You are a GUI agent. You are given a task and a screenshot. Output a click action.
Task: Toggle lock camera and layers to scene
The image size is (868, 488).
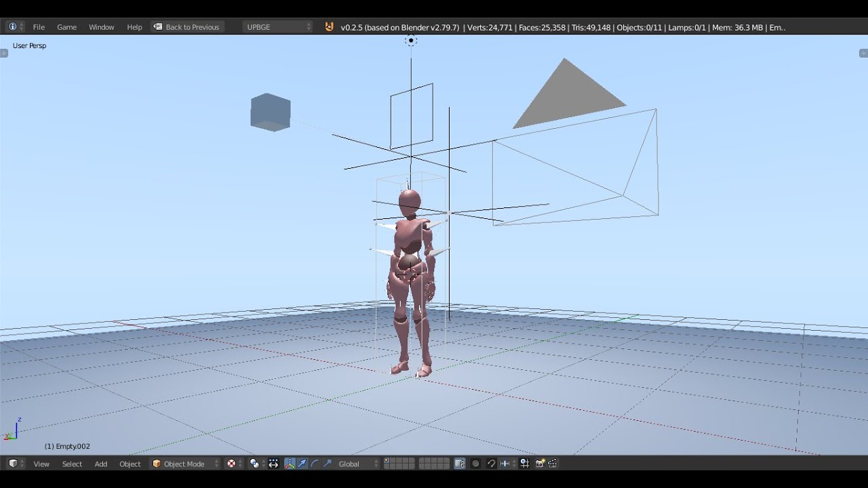(460, 464)
